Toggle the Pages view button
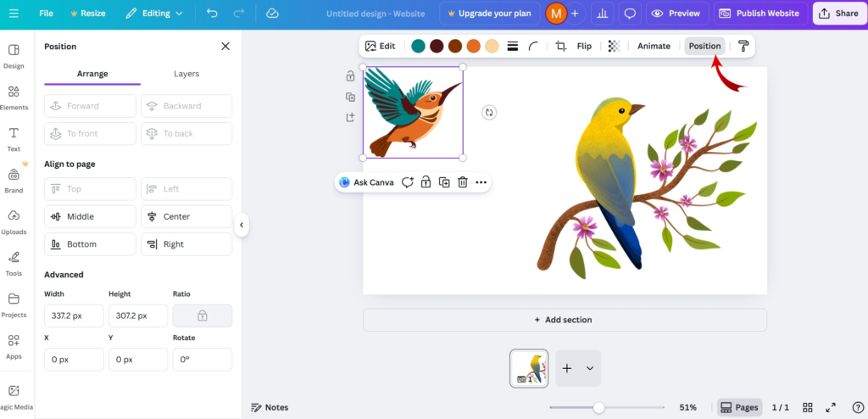The height and width of the screenshot is (419, 868). (739, 407)
